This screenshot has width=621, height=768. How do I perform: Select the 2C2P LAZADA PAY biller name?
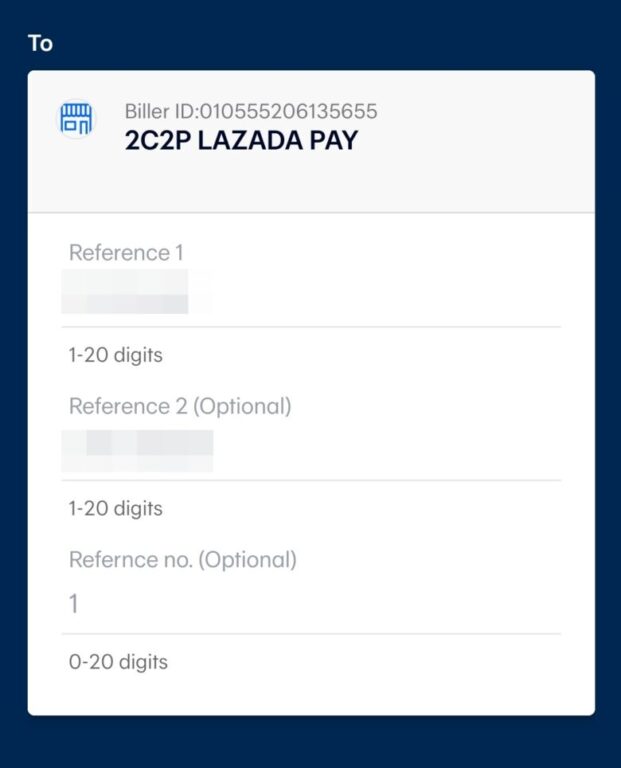[x=240, y=141]
